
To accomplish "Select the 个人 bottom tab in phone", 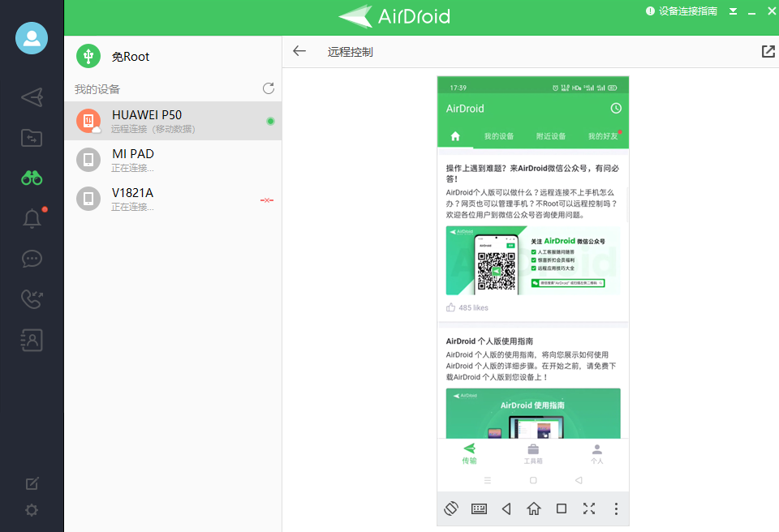I will click(x=596, y=453).
